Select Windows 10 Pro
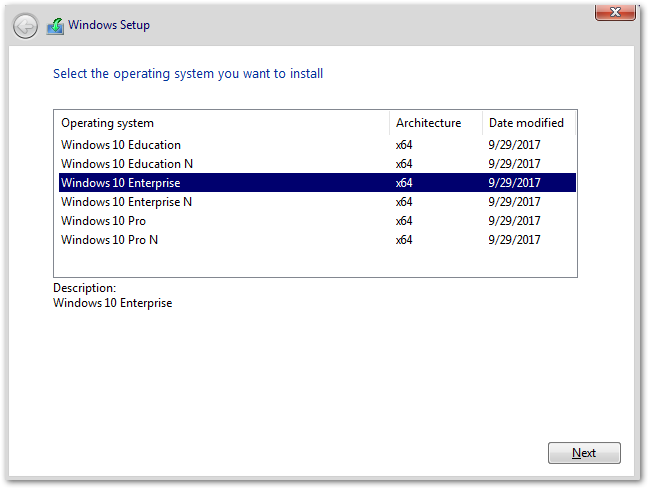Image resolution: width=649 pixels, height=489 pixels. [317, 221]
